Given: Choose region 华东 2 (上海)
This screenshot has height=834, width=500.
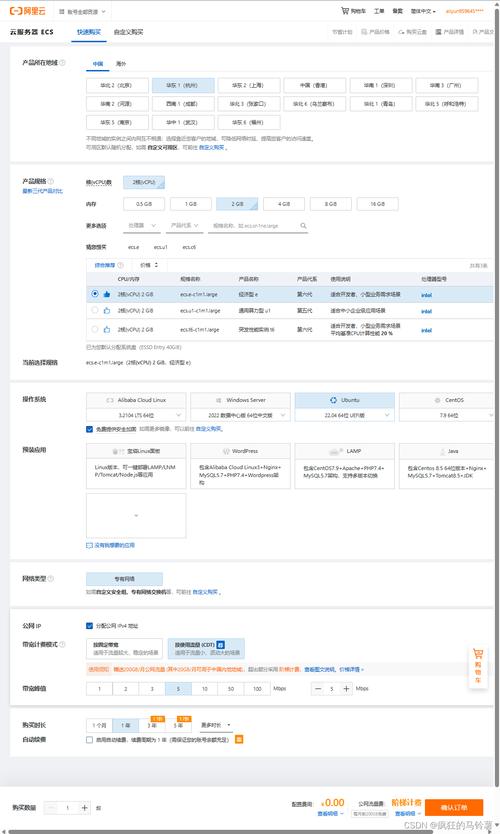Looking at the screenshot, I should pos(248,85).
